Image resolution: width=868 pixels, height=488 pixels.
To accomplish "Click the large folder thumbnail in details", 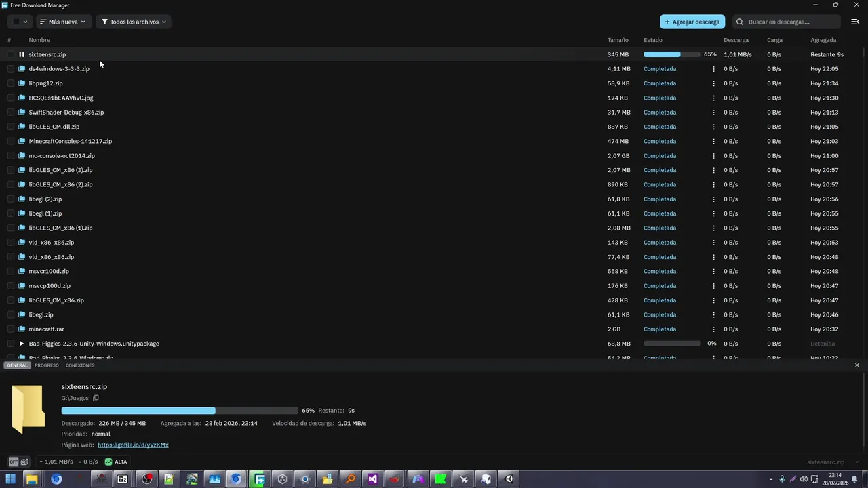I will [28, 409].
